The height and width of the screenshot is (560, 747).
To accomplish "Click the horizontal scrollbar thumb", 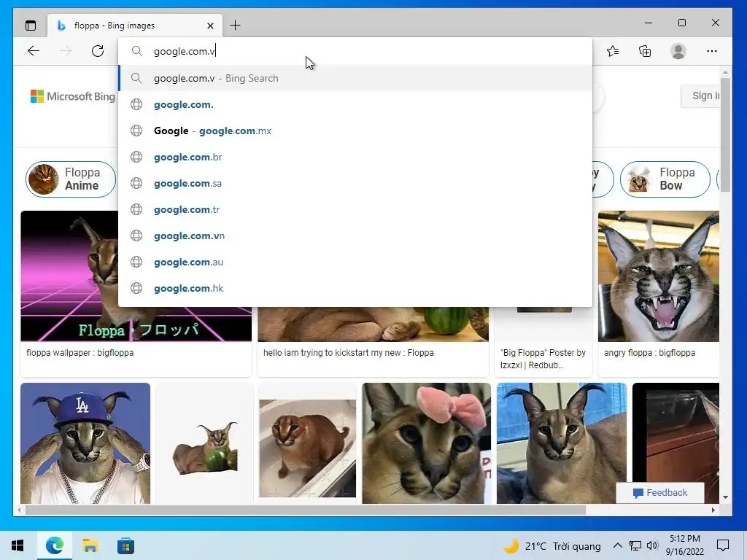I will pos(305,510).
